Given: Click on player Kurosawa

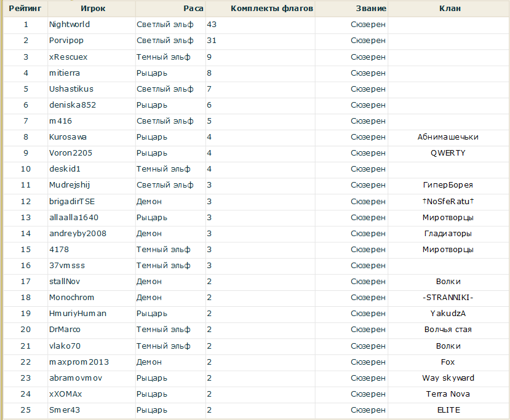Looking at the screenshot, I should coord(68,137).
